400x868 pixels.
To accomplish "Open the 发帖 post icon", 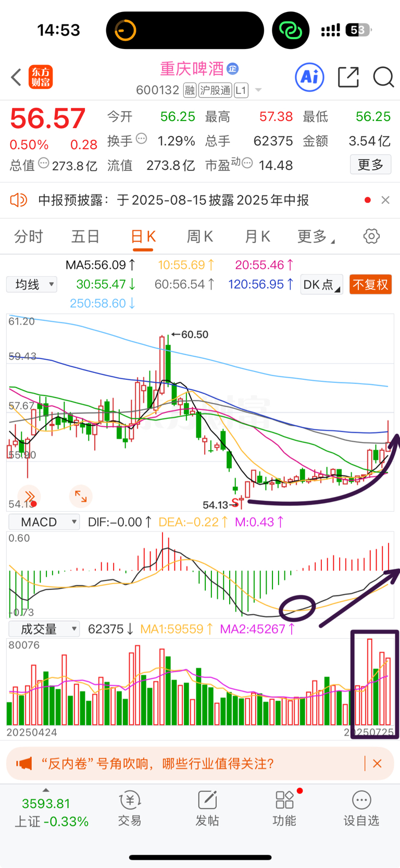I will coord(207,809).
